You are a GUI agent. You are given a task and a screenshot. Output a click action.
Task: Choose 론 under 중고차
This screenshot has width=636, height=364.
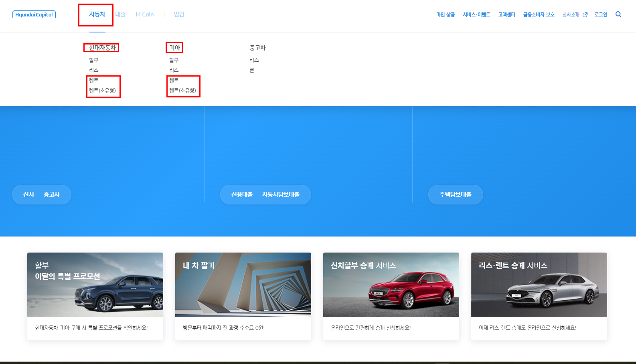coord(252,70)
